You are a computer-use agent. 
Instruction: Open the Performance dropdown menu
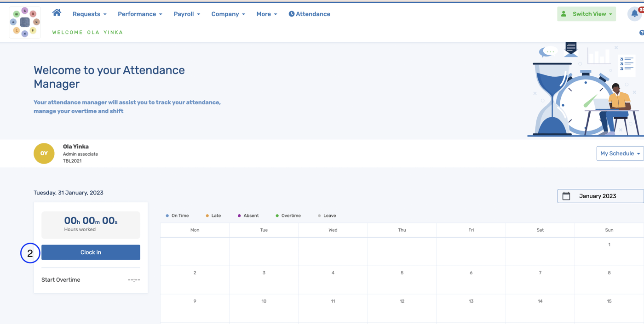pos(140,14)
